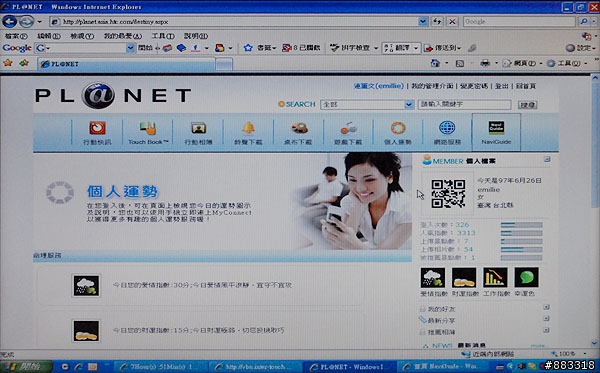600x373 pixels.
Task: Click the 工作指數 bar chart icon
Action: click(x=495, y=277)
